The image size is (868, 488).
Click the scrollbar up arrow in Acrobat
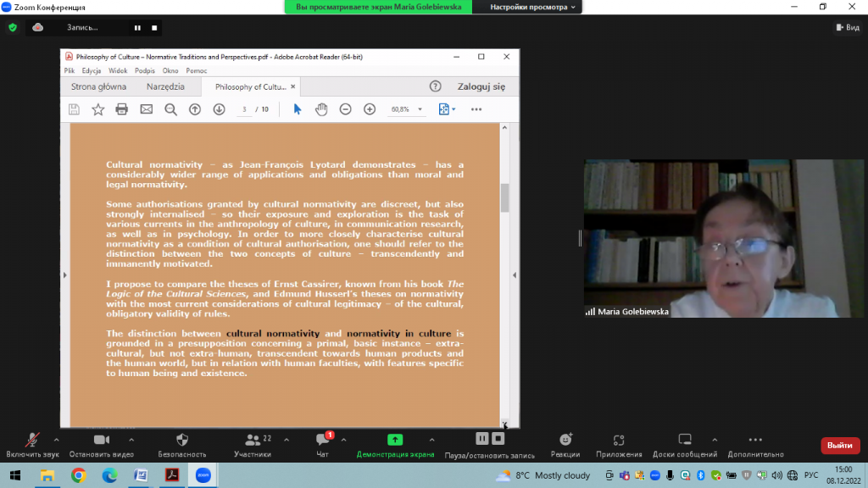504,128
